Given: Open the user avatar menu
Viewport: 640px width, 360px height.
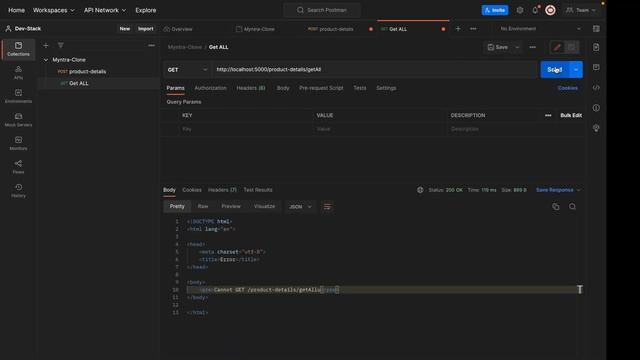Looking at the screenshot, I should [x=550, y=10].
